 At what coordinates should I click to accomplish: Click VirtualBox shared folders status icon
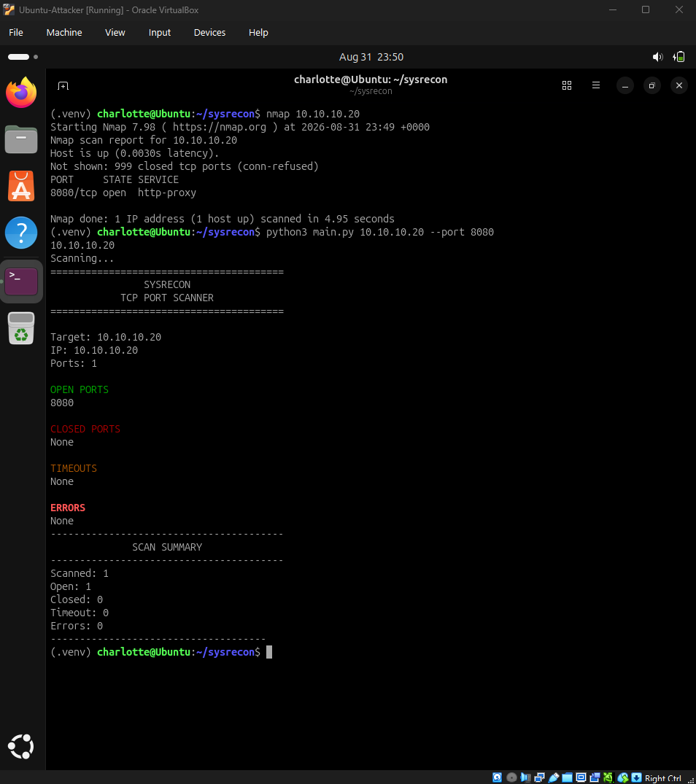(567, 777)
